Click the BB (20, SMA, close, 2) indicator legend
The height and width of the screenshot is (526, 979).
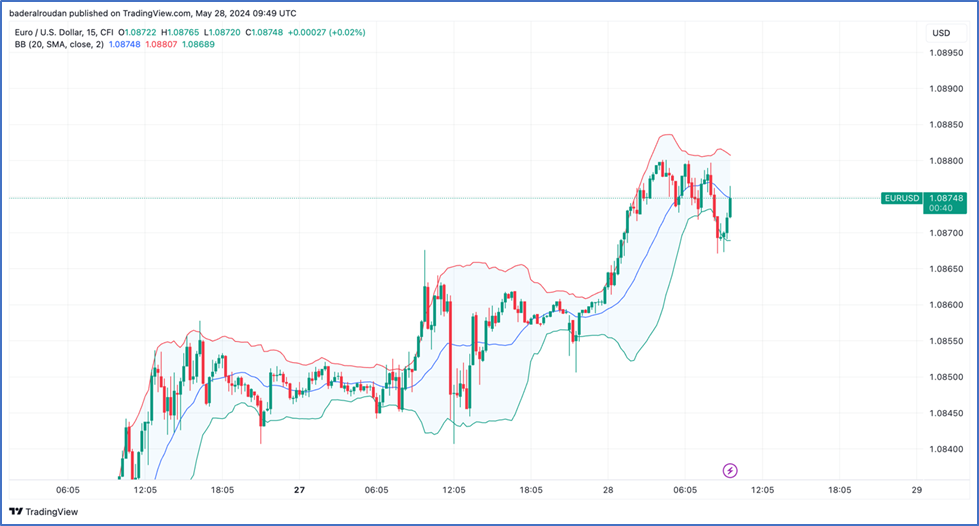(59, 44)
